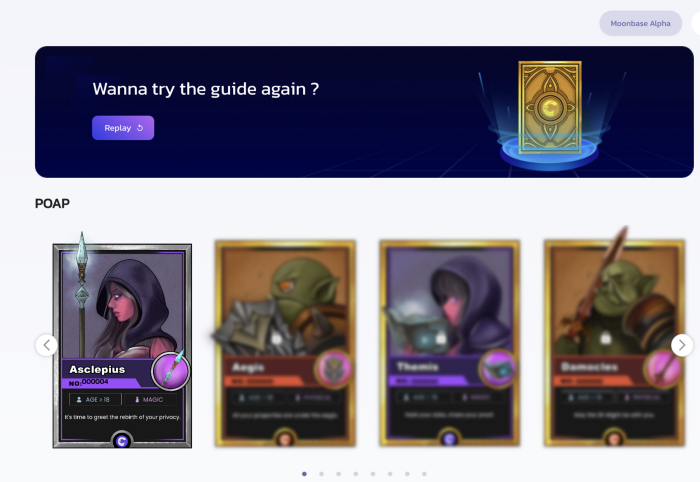The height and width of the screenshot is (482, 700).
Task: Click the sword badge on the Damocles card
Action: pyautogui.click(x=662, y=369)
